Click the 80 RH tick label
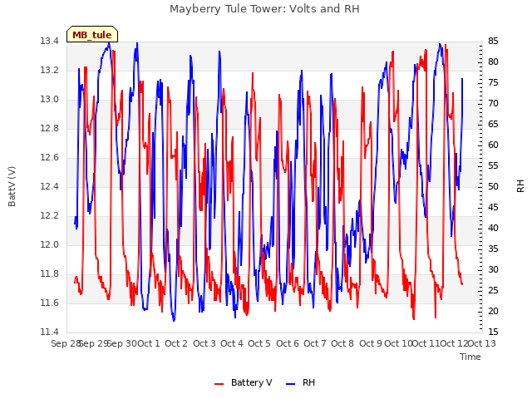 tap(493, 62)
